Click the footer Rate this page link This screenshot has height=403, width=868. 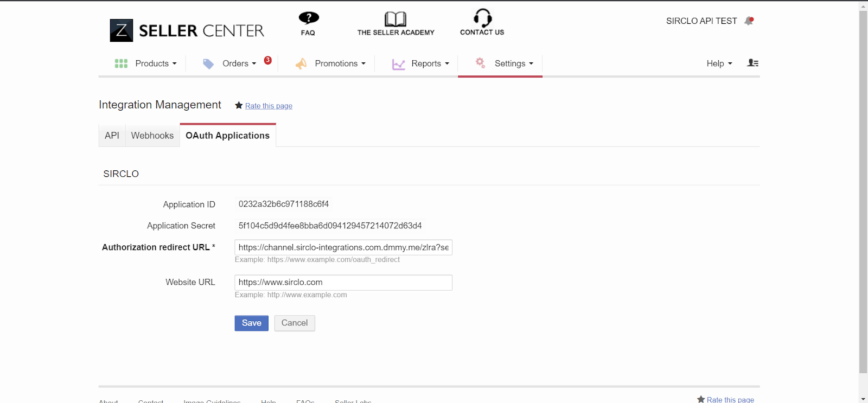click(x=730, y=400)
